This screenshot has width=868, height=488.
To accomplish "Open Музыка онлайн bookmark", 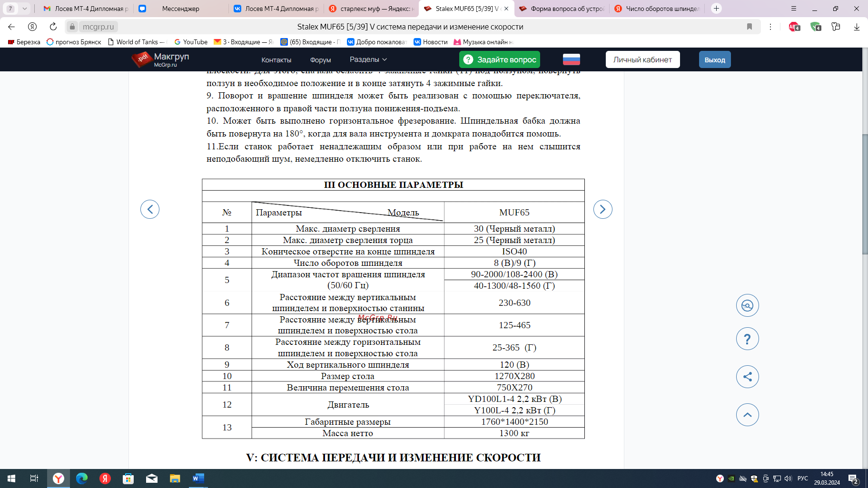I will click(x=483, y=42).
